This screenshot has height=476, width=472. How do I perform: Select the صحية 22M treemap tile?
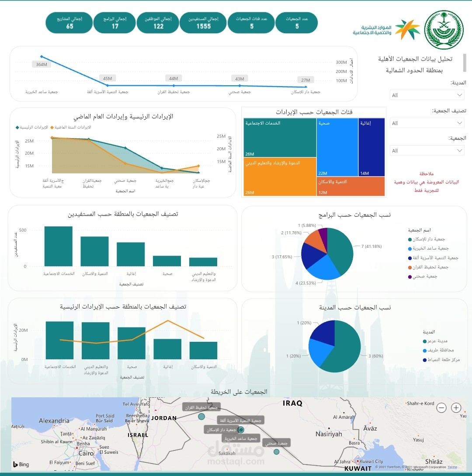point(337,147)
